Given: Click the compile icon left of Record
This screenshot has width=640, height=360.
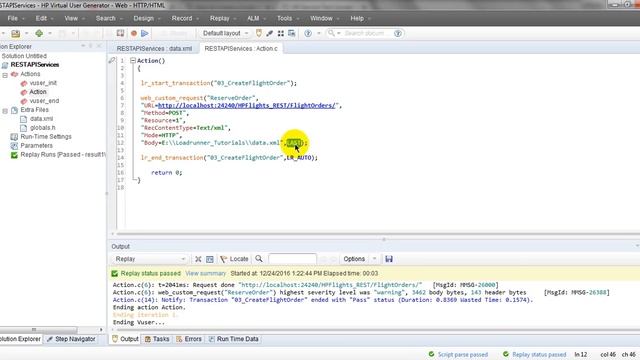Looking at the screenshot, I should (120, 33).
